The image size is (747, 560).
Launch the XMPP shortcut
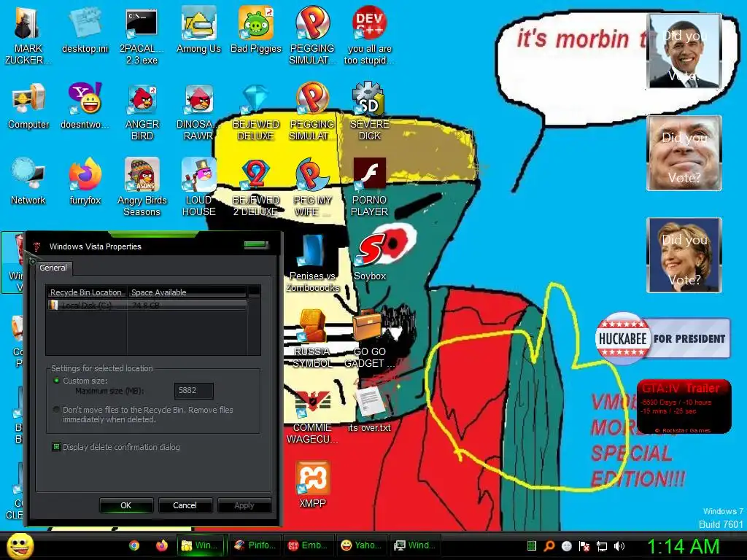[312, 484]
